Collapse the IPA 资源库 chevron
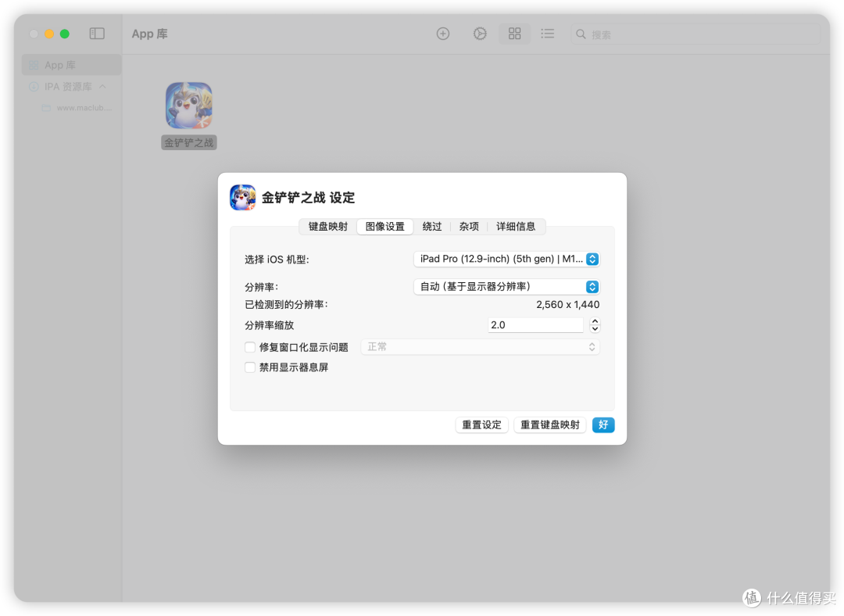 (102, 87)
